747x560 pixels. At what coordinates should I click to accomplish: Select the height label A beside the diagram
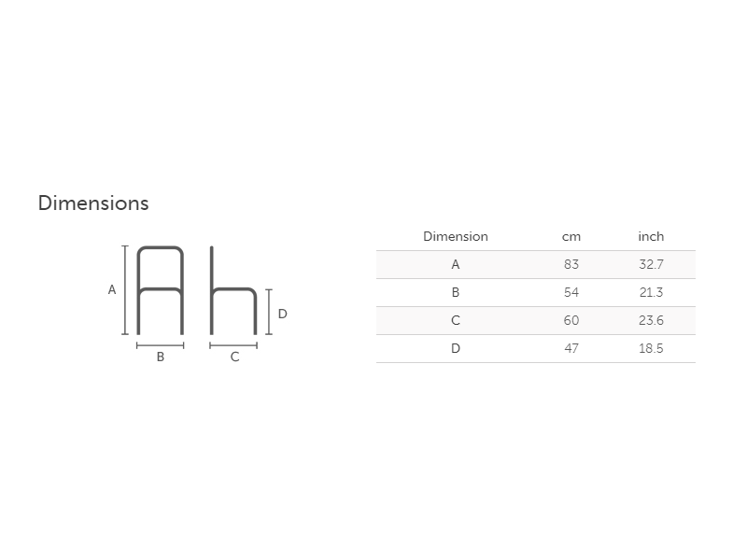pyautogui.click(x=112, y=289)
